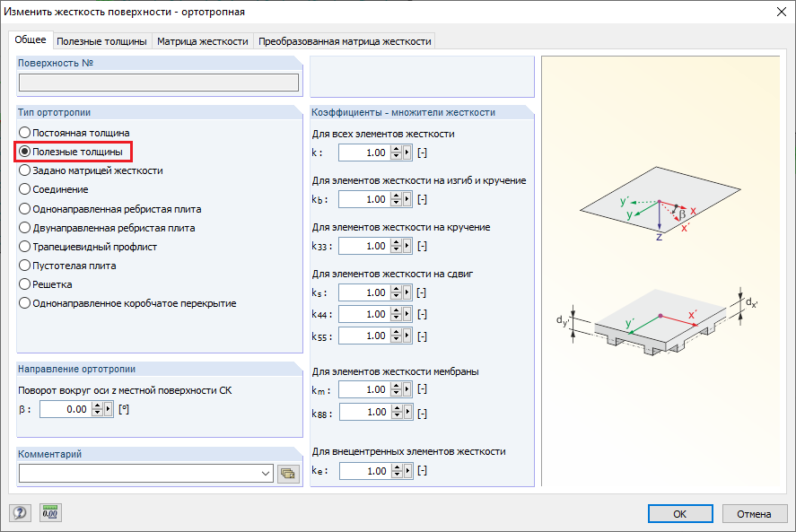Click the k55 spinner arrows
This screenshot has height=532, width=796.
coord(397,336)
